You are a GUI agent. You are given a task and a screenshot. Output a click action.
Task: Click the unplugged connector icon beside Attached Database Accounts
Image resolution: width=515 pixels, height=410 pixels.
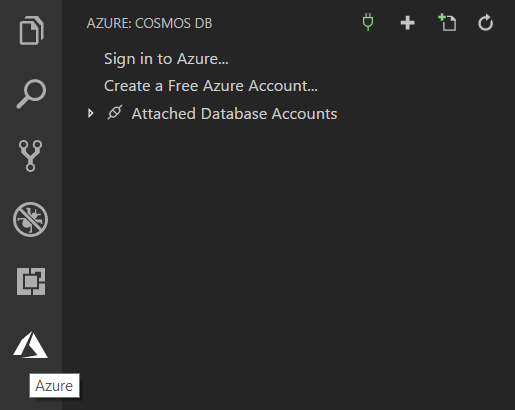click(115, 112)
